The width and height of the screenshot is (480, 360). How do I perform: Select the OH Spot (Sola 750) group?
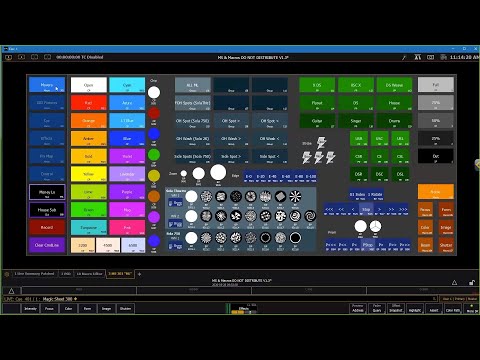point(193,121)
